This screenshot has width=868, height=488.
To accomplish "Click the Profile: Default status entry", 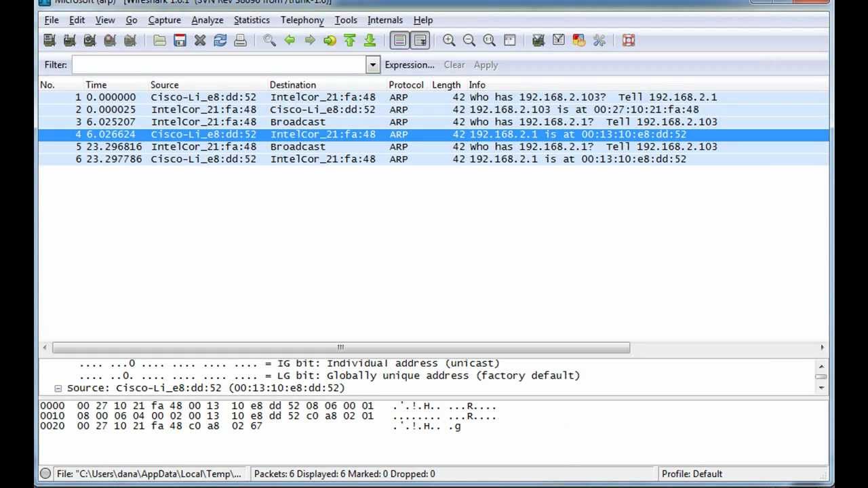I will click(x=692, y=474).
